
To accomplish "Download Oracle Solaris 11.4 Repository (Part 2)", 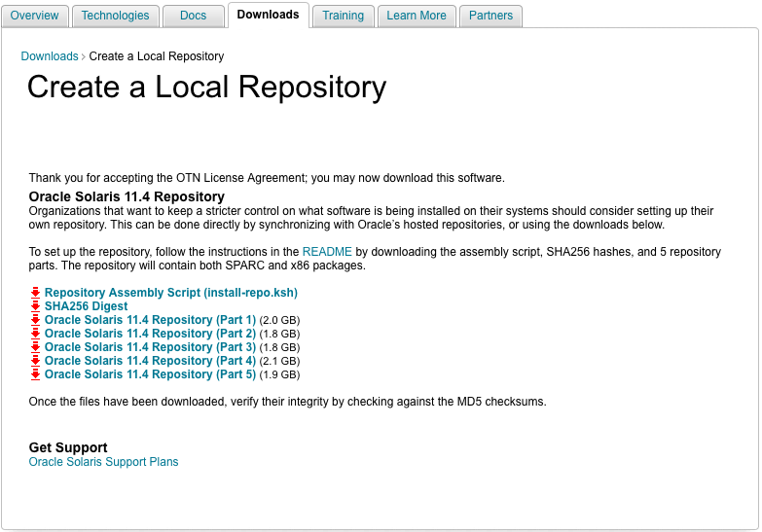I will click(x=150, y=334).
